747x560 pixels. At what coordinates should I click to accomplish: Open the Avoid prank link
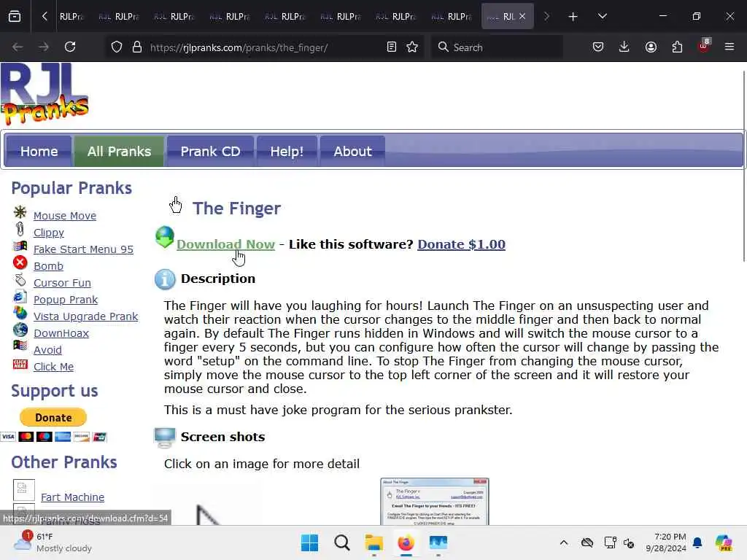tap(47, 349)
